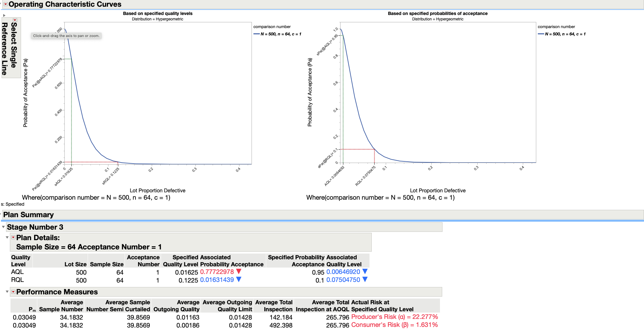The height and width of the screenshot is (332, 644).
Task: Click the blue OC curve on left chart
Action: coord(79,89)
